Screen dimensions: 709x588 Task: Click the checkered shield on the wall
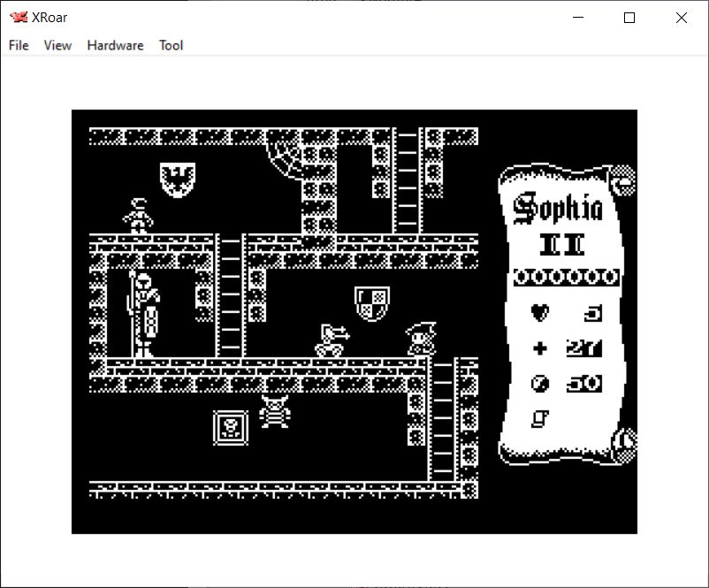click(371, 303)
